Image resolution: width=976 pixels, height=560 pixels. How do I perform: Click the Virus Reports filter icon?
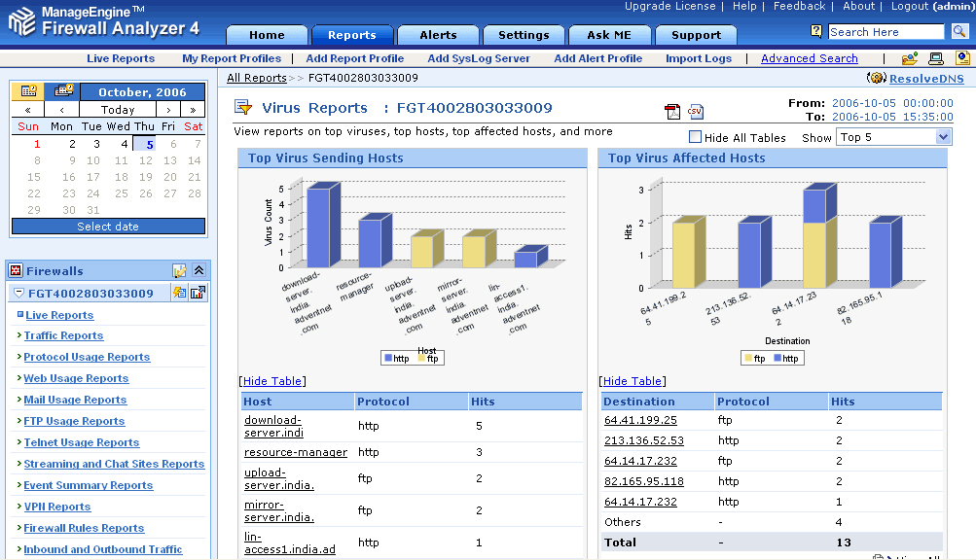coord(242,108)
